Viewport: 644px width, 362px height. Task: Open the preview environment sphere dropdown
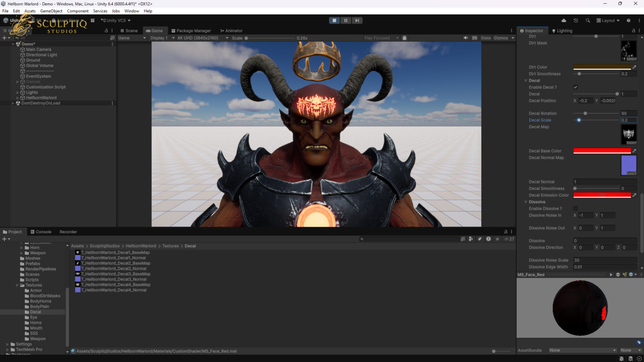coord(632,275)
